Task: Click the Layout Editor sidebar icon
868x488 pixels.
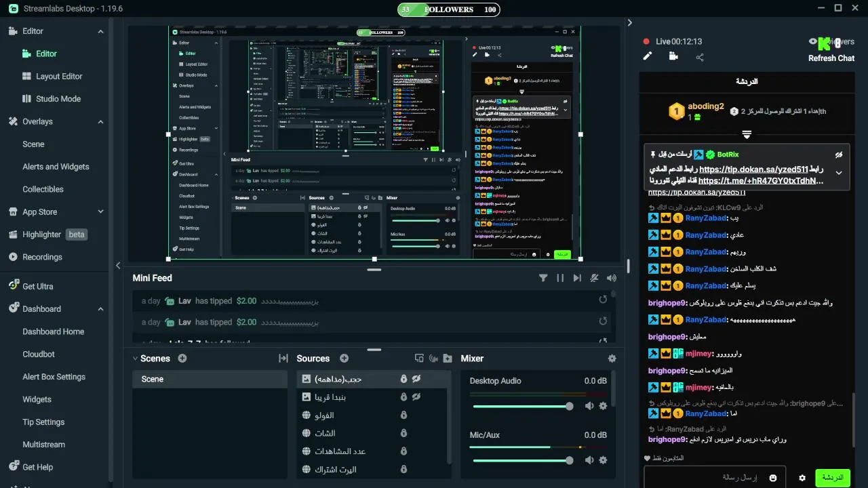Action: coord(26,76)
